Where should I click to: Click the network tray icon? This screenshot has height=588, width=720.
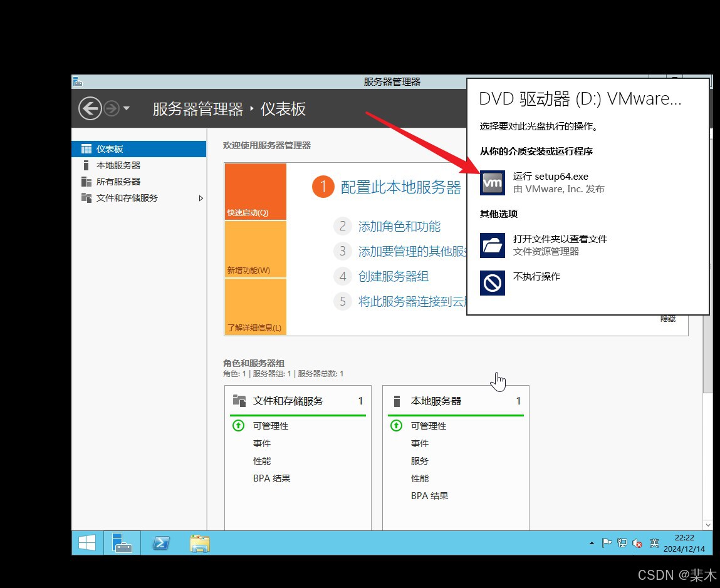coord(622,543)
